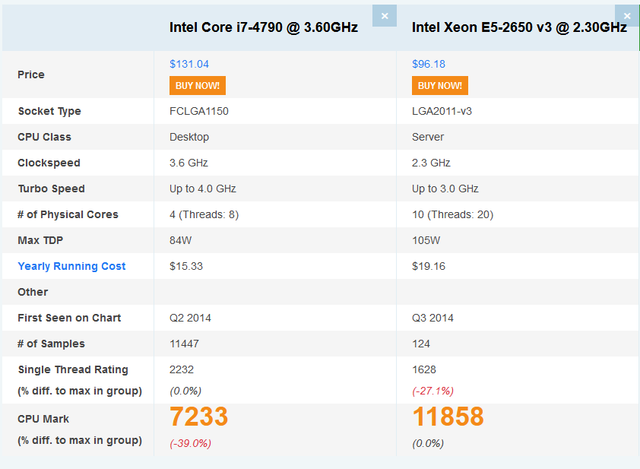Open the Yearly Running Cost link
640x469 pixels.
click(71, 266)
